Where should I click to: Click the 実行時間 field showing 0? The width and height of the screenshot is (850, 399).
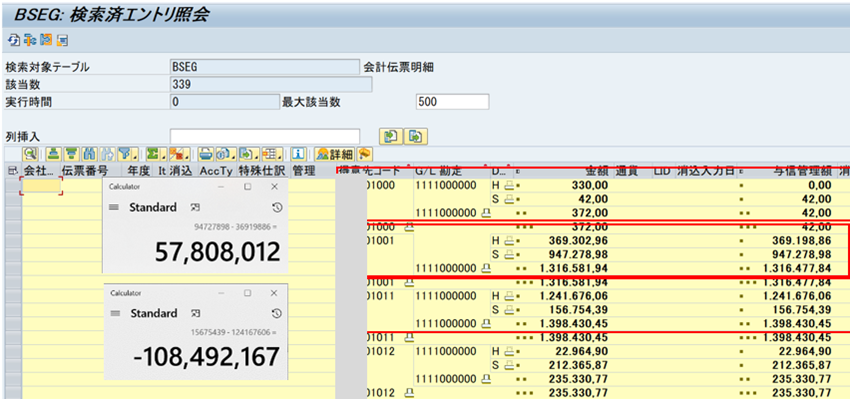pyautogui.click(x=224, y=102)
